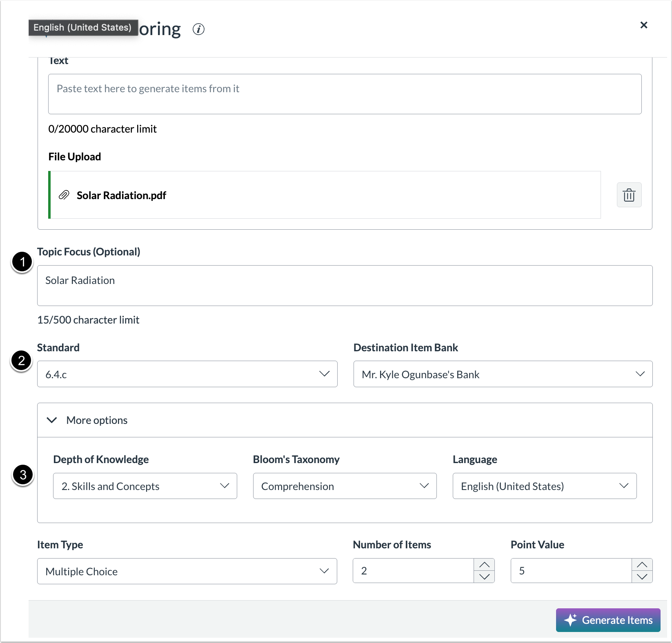Click the paperclip icon next to Solar Radiation.pdf
Viewport: 672px width, 643px height.
coord(64,195)
